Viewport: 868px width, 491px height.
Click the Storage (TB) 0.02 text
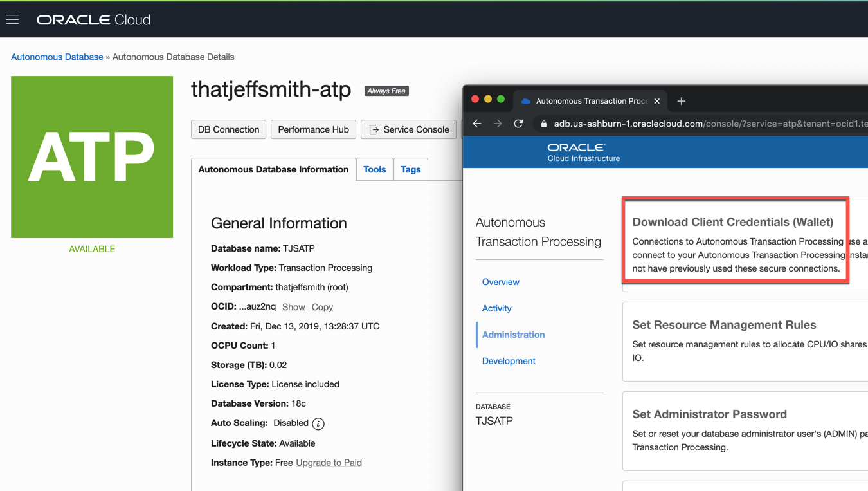[x=249, y=365]
